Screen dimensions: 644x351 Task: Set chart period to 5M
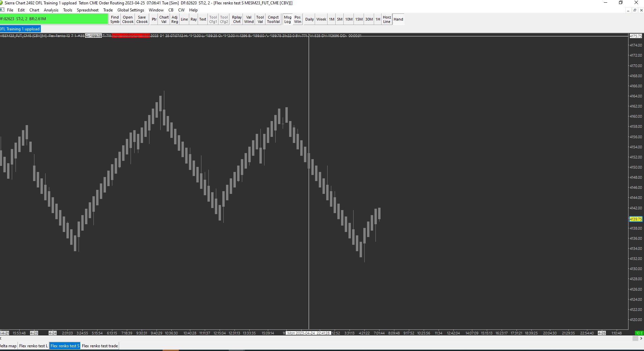point(340,19)
